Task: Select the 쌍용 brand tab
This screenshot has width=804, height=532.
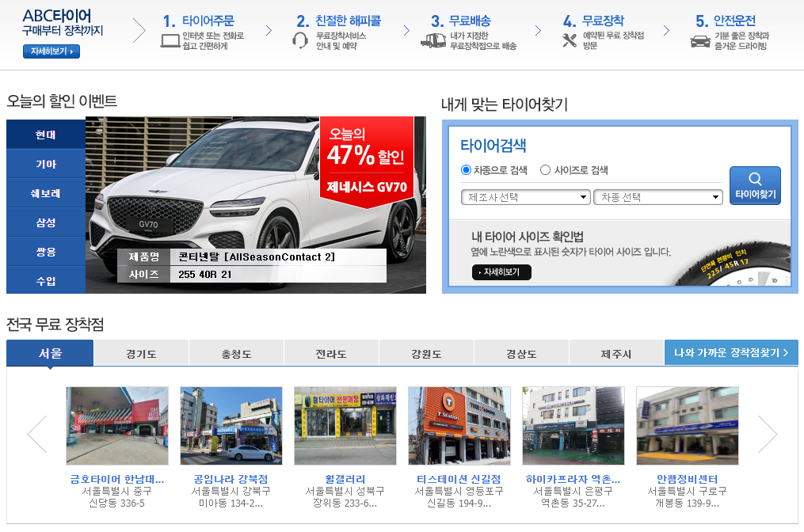Action: [46, 252]
